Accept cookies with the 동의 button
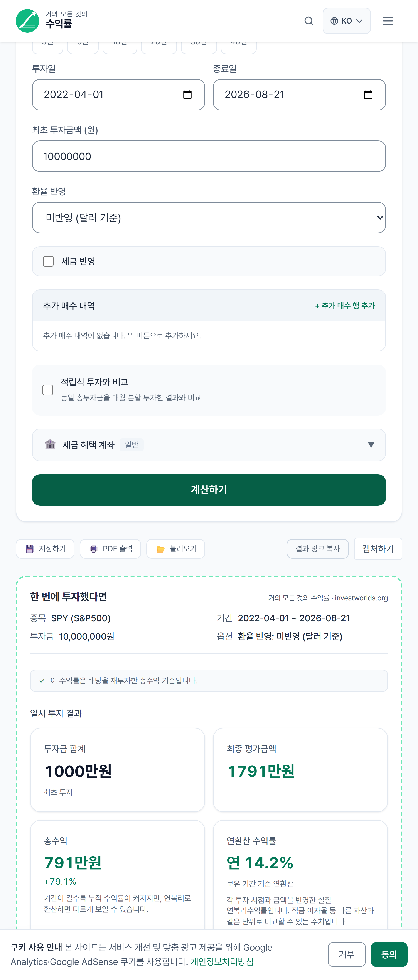Screen dimensions: 418x980 [x=389, y=954]
